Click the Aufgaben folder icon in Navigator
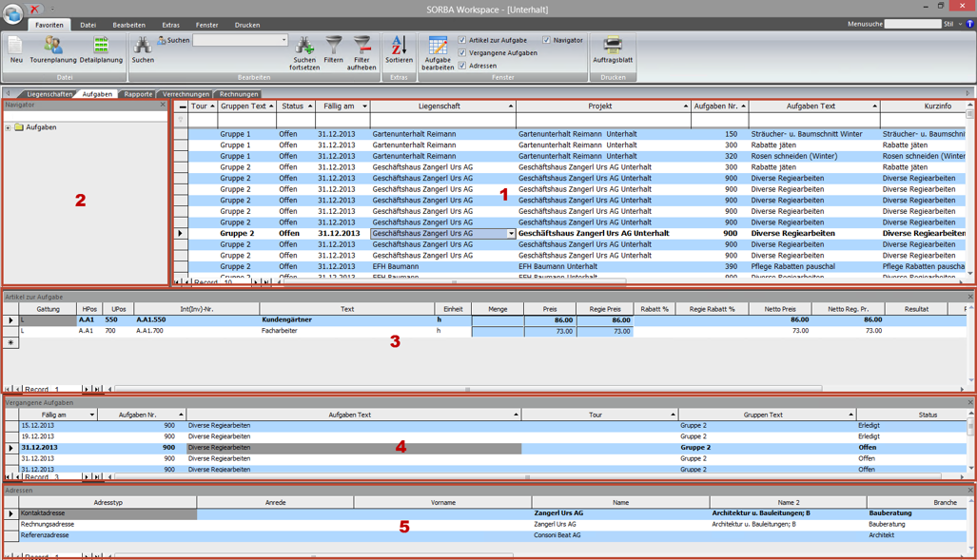The height and width of the screenshot is (560, 977). point(19,127)
